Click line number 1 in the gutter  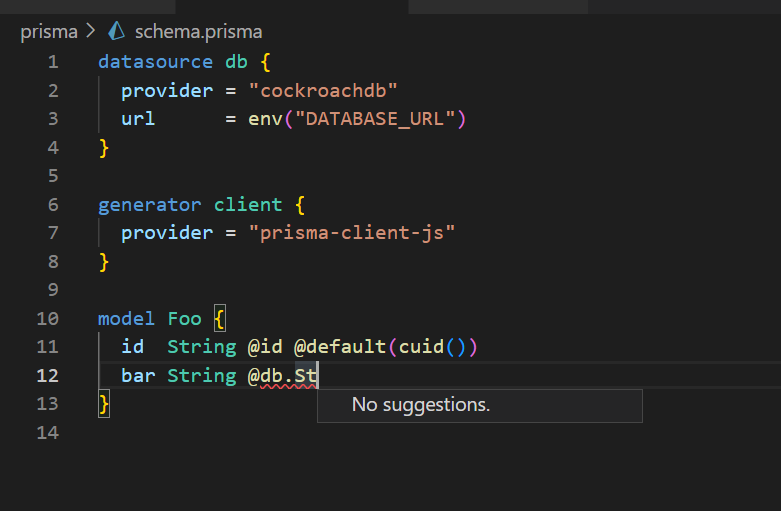coord(53,62)
